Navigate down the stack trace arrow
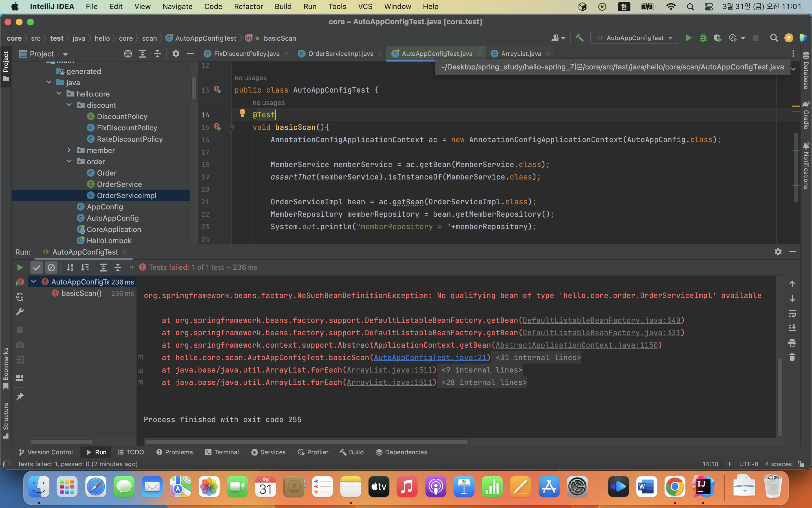 (x=792, y=299)
